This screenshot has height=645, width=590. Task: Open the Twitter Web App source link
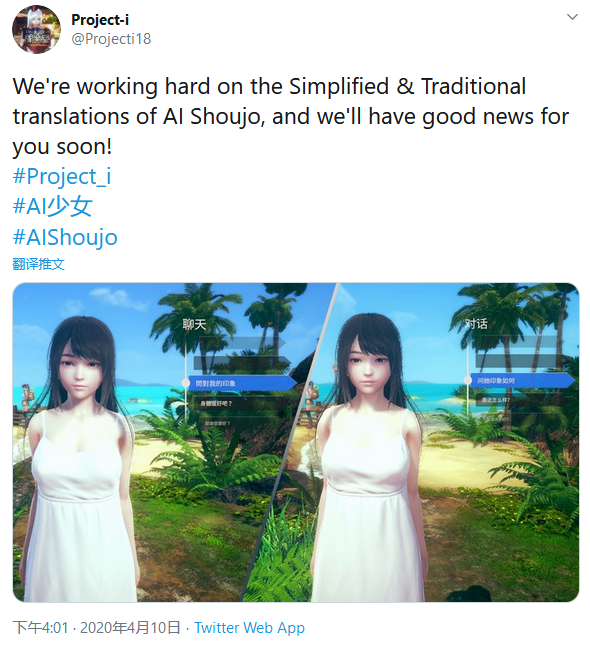tap(249, 628)
